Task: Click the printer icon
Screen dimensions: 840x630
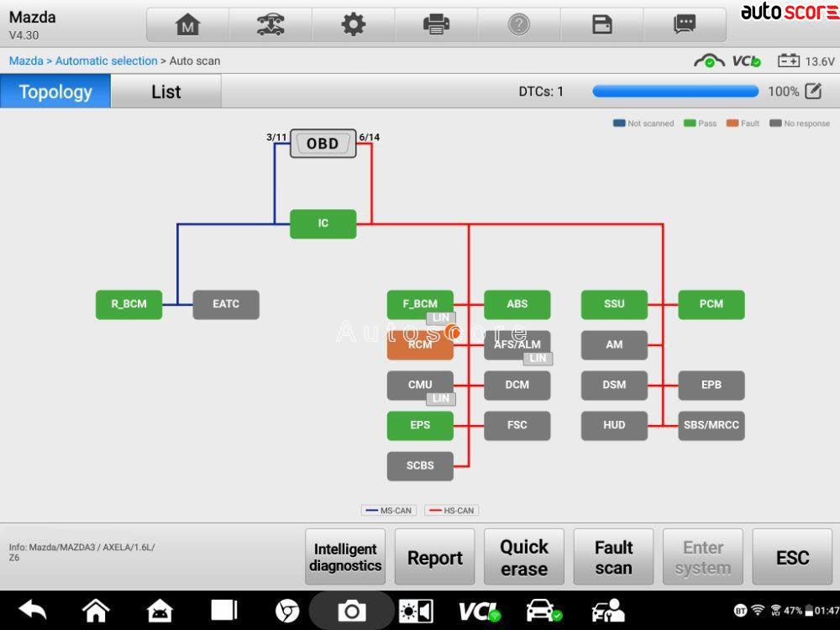Action: point(436,25)
